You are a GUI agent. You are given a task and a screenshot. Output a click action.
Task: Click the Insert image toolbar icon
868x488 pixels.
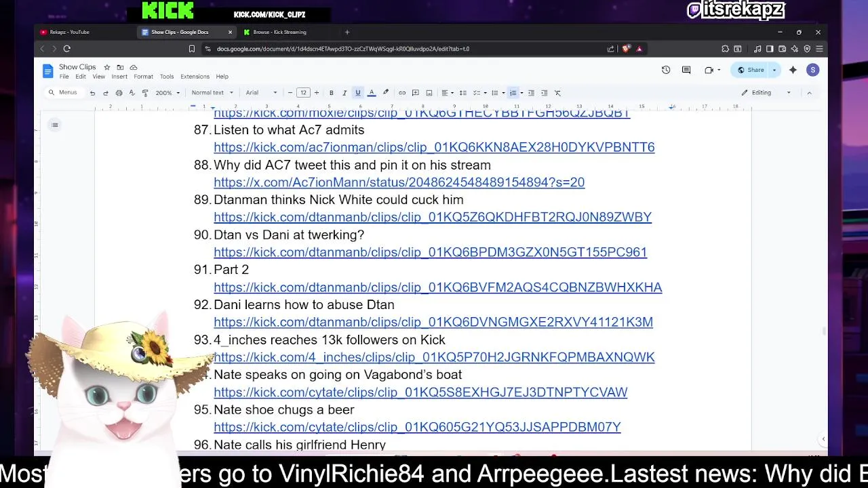click(429, 93)
